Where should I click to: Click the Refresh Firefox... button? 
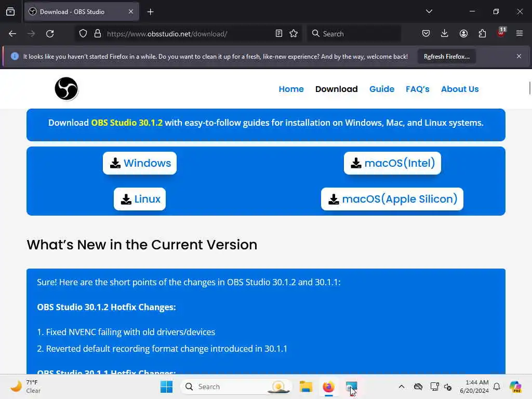click(446, 57)
